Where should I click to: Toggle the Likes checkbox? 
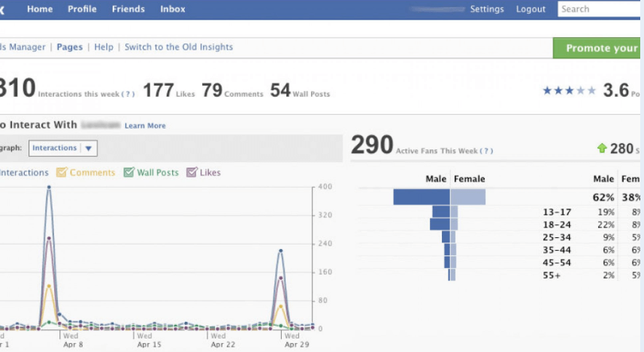click(192, 172)
